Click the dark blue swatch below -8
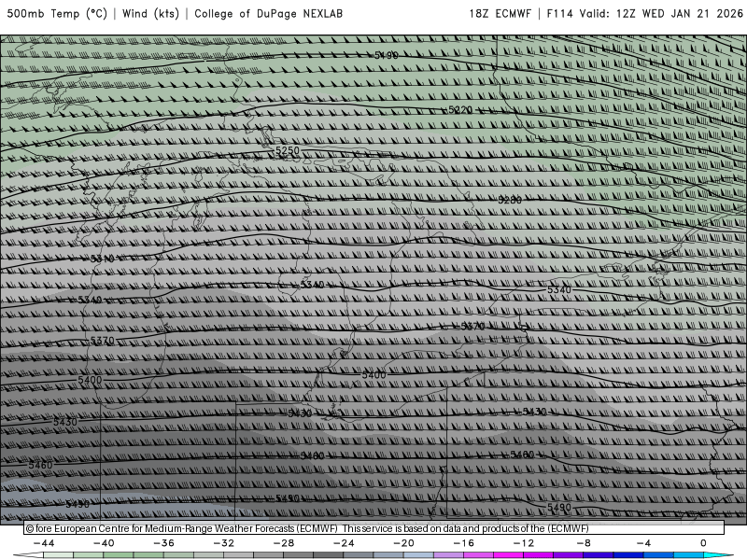Screen dimensions: 747x560 click(x=599, y=555)
